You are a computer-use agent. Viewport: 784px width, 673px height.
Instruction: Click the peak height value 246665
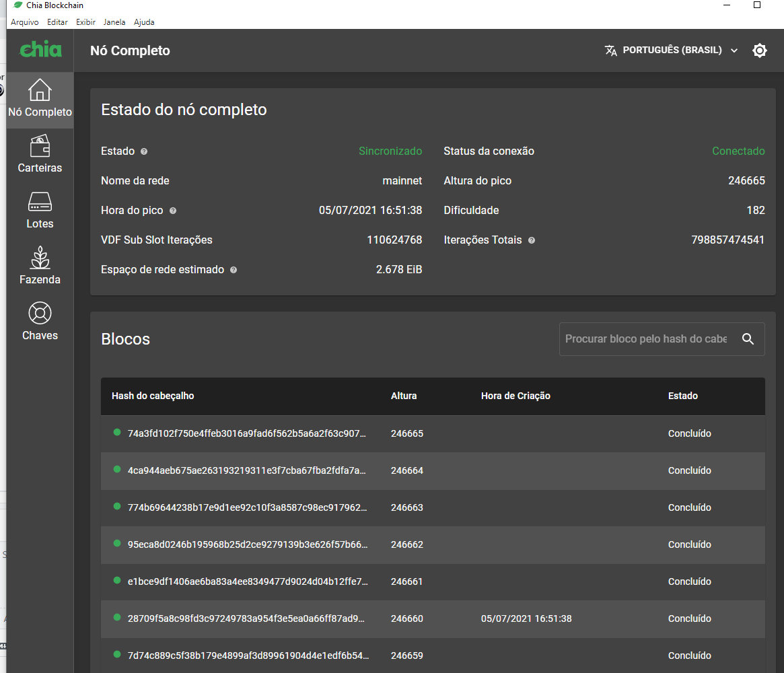pyautogui.click(x=746, y=180)
